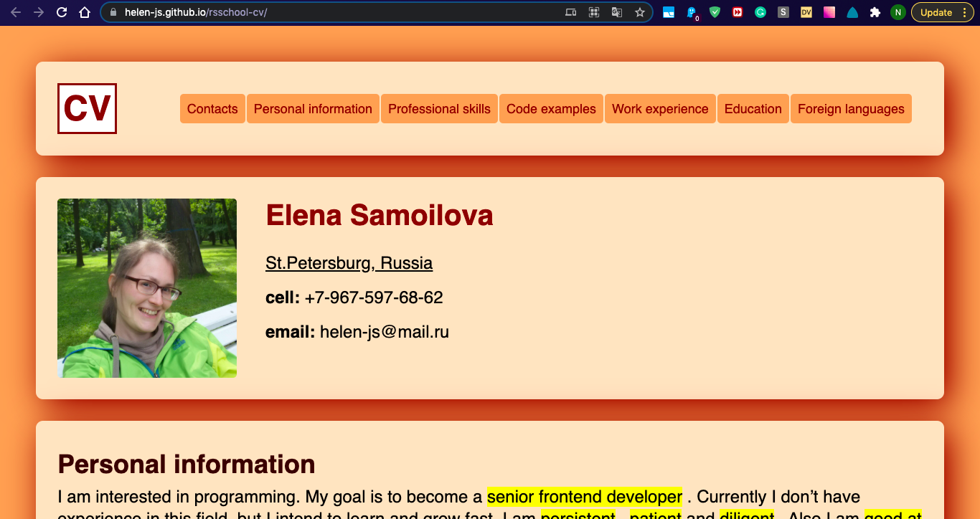
Task: Open the pink gradient square extension
Action: pos(829,12)
